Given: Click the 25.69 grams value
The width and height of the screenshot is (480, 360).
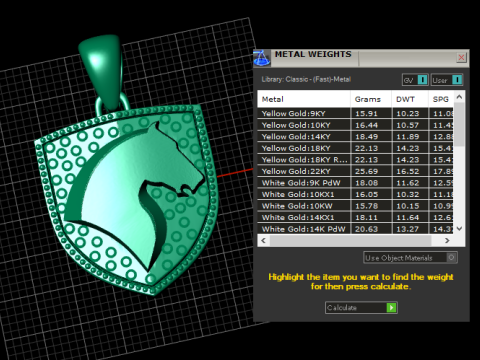Looking at the screenshot, I should [x=366, y=171].
